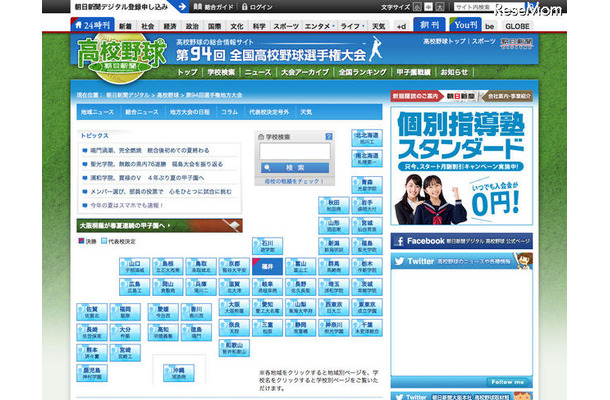The height and width of the screenshot is (400, 610).
Task: Go to the 社会 news section
Action: pyautogui.click(x=147, y=26)
